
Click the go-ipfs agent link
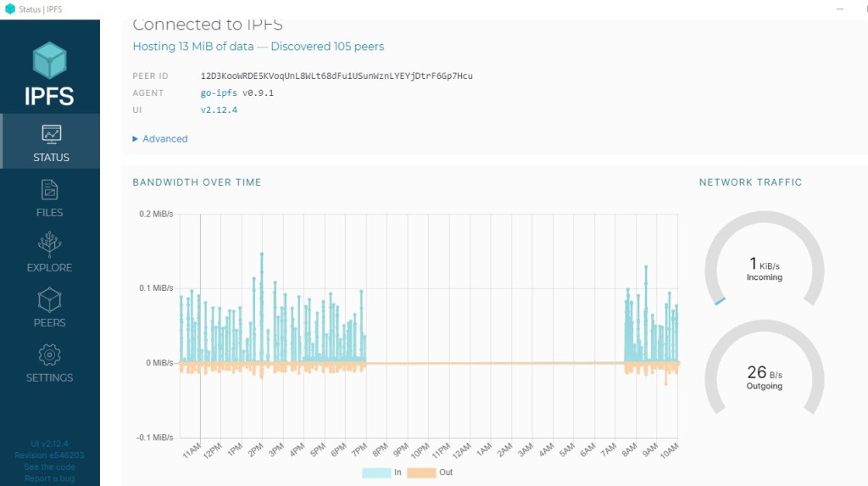pyautogui.click(x=219, y=93)
